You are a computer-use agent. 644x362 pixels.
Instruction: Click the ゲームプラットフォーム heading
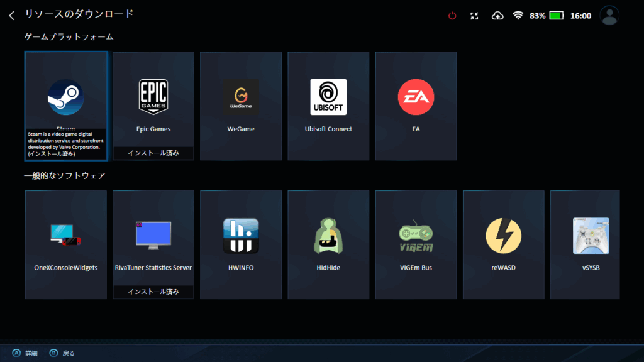click(x=69, y=37)
